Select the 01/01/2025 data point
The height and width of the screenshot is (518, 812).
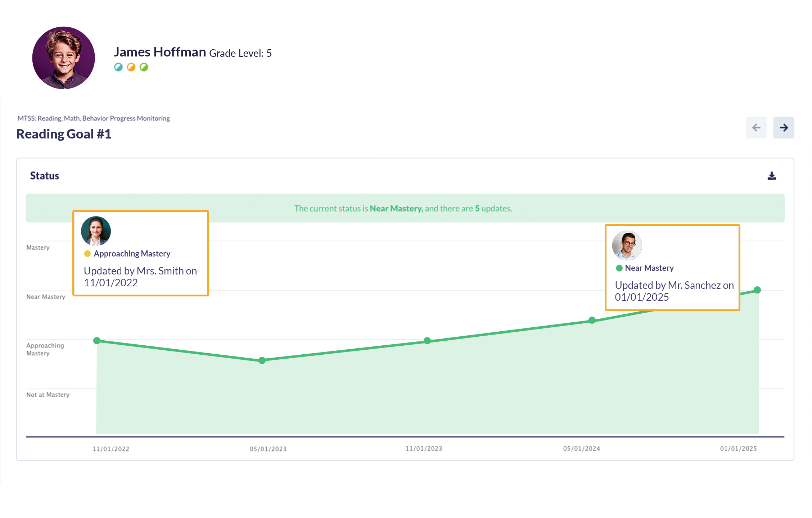click(757, 290)
